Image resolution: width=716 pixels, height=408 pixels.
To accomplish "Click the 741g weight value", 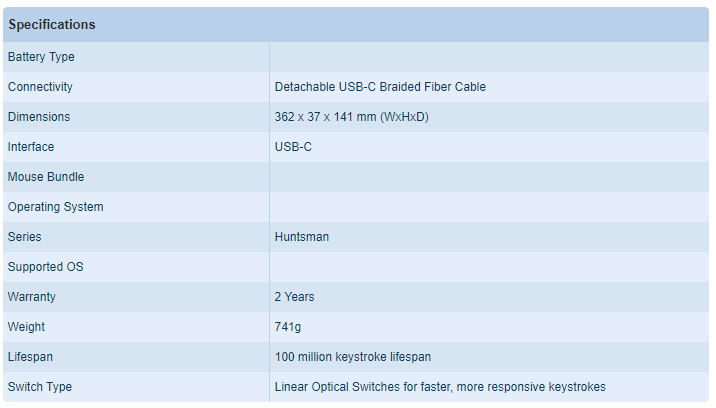I will click(287, 327).
